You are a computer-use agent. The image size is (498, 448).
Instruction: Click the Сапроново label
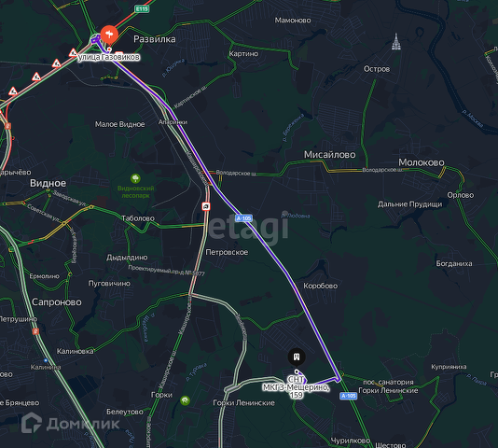(57, 302)
